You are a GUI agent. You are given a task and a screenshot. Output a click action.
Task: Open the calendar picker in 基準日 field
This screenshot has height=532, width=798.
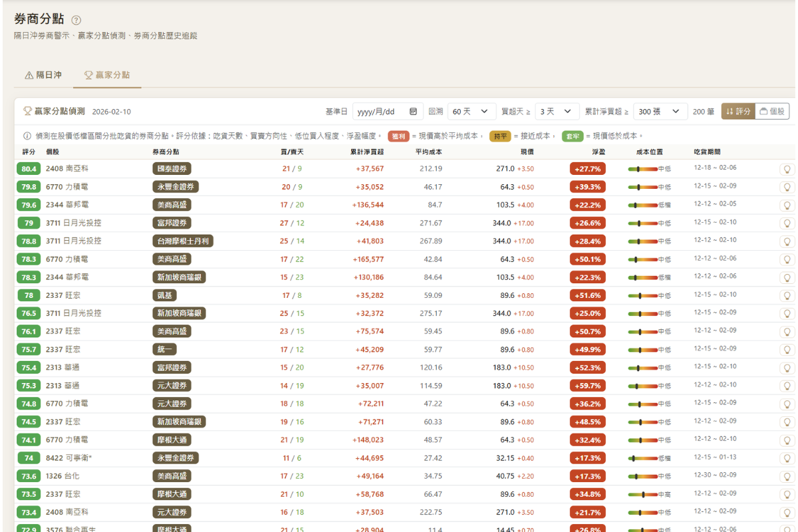[413, 112]
